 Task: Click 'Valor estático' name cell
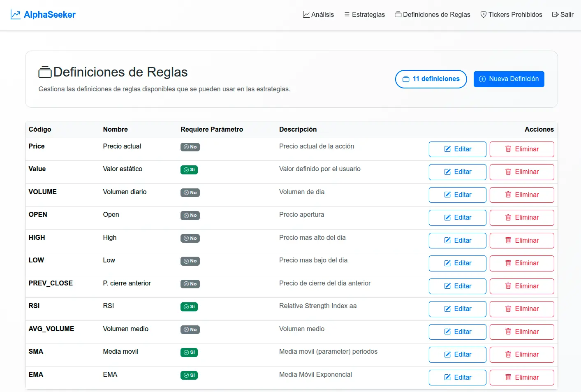coord(123,169)
